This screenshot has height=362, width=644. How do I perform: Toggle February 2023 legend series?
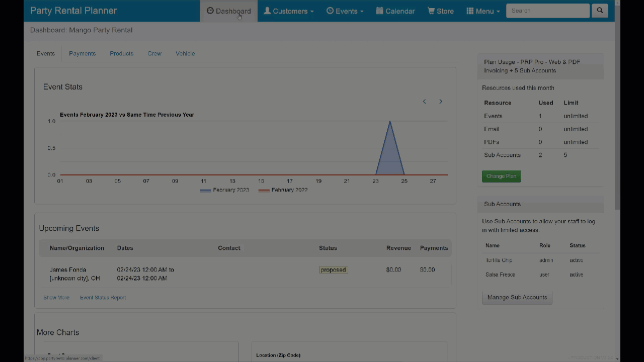(x=224, y=190)
